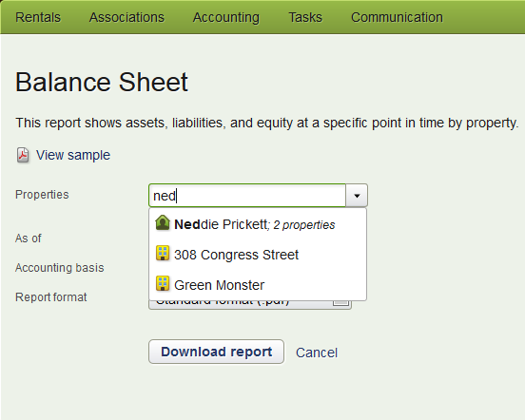Screen dimensions: 525x420
Task: Click the Download report button
Action: (216, 352)
